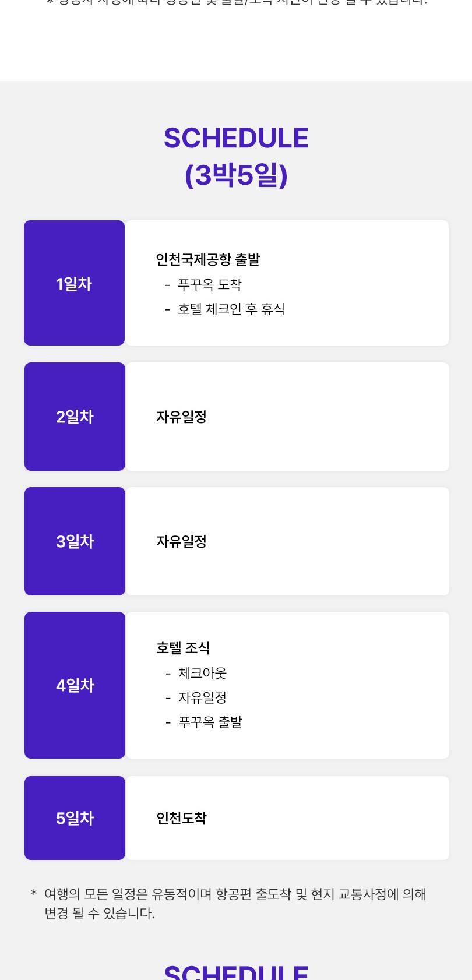The width and height of the screenshot is (472, 980).
Task: Open the 3일차 자유일정 card
Action: (x=287, y=541)
